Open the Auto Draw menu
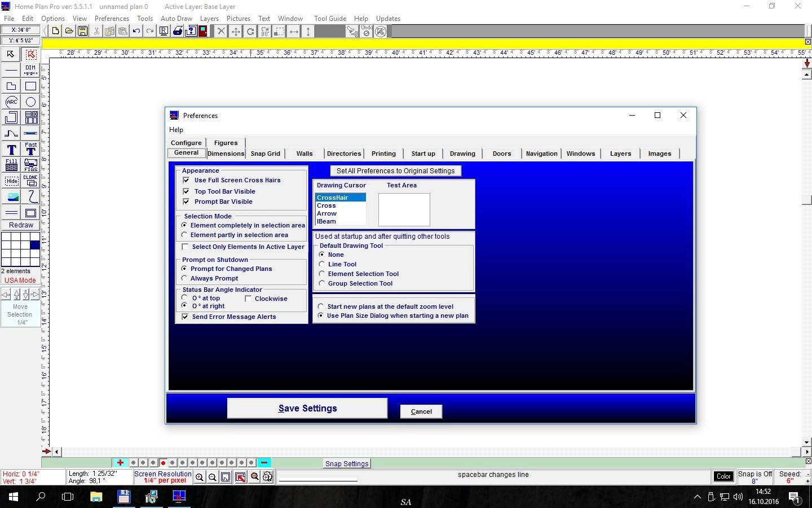This screenshot has height=508, width=812. coord(176,19)
